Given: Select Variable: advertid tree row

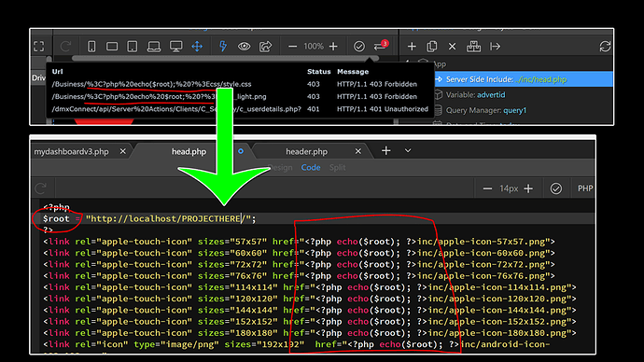Looking at the screenshot, I should [x=475, y=95].
